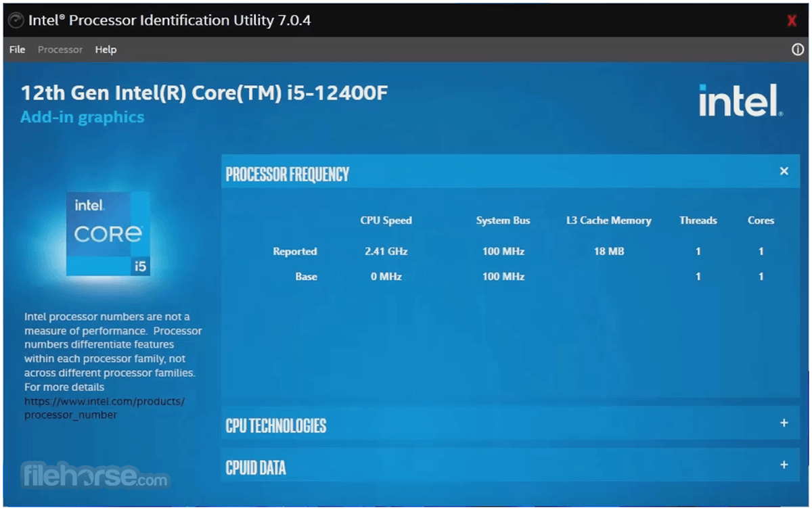Click the Reported row label
812x510 pixels.
pyautogui.click(x=294, y=252)
